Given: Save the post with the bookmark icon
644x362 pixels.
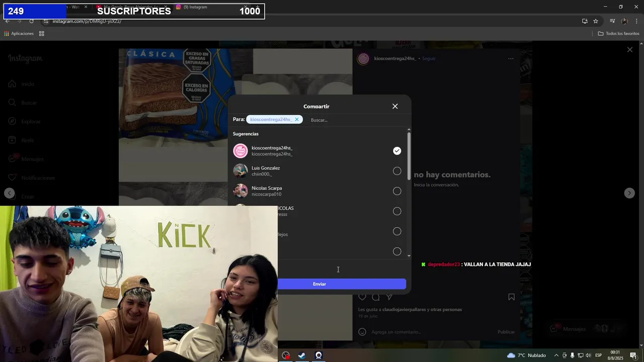Looking at the screenshot, I should click(x=511, y=297).
